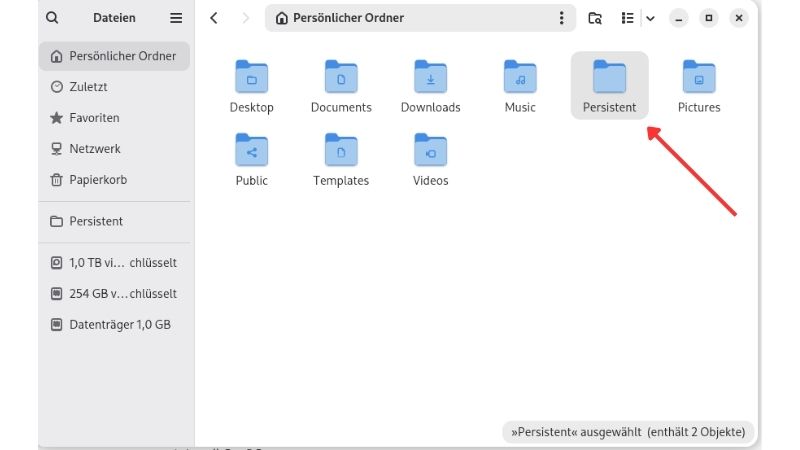Select the Downloads folder icon
Viewport: 800px width, 450px height.
(x=431, y=77)
